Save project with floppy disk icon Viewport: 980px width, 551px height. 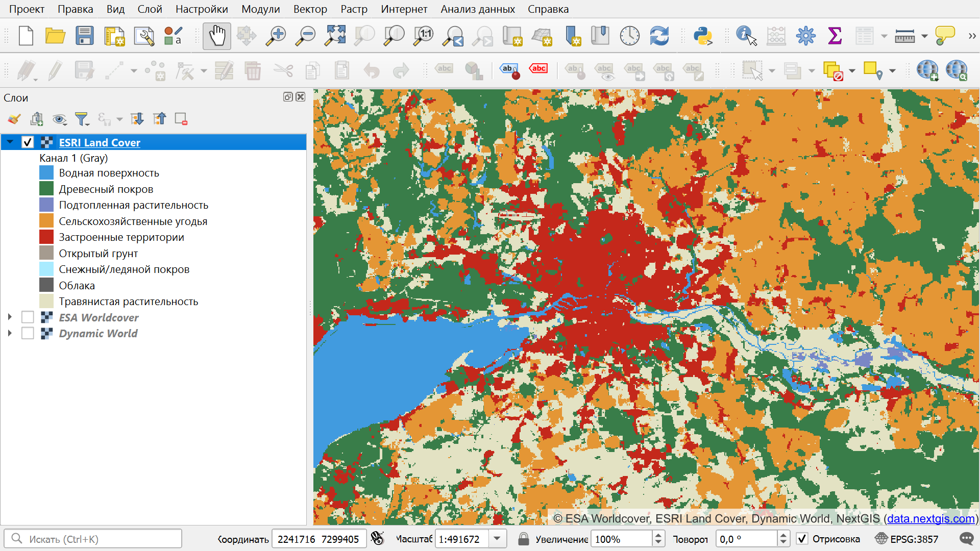click(85, 36)
